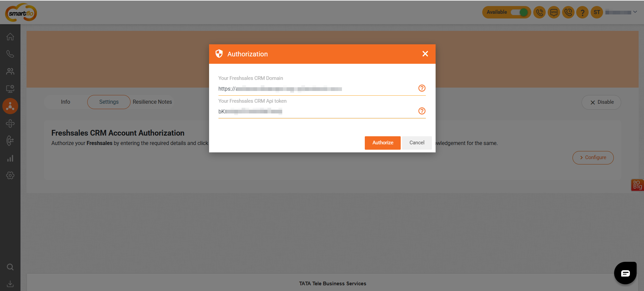Open help icon for Api token field

(x=422, y=111)
